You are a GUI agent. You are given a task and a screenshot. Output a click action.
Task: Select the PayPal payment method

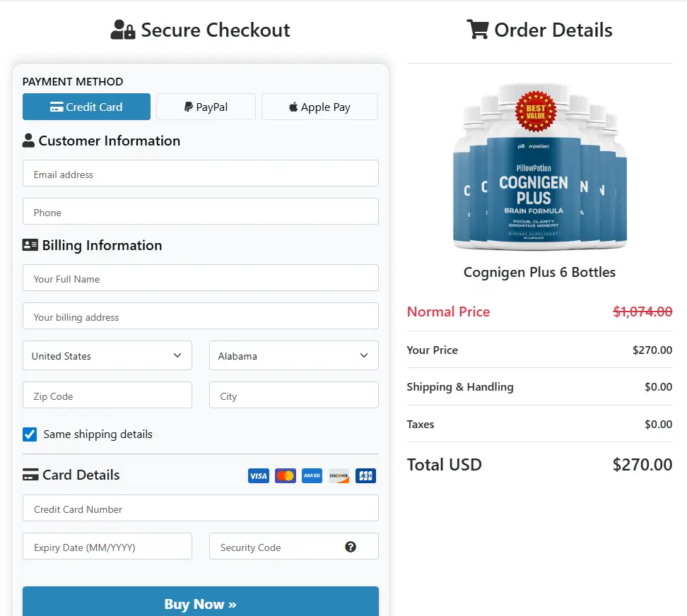206,107
